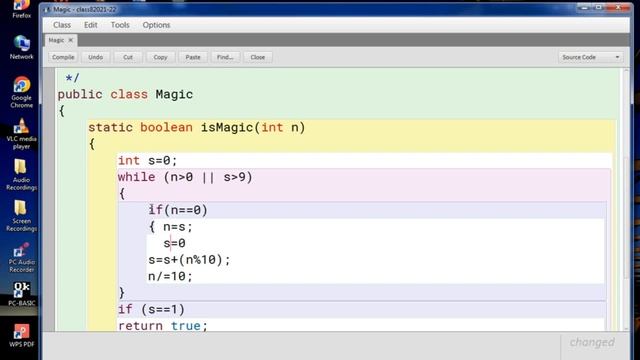Click on 'int s=0;' line
This screenshot has height=360, width=640.
point(148,160)
